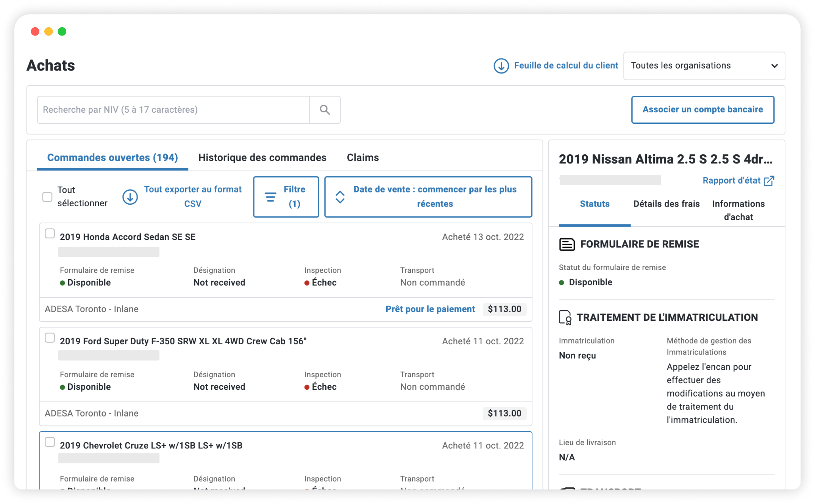815x504 pixels.
Task: Click the Achats page heading
Action: pyautogui.click(x=51, y=66)
